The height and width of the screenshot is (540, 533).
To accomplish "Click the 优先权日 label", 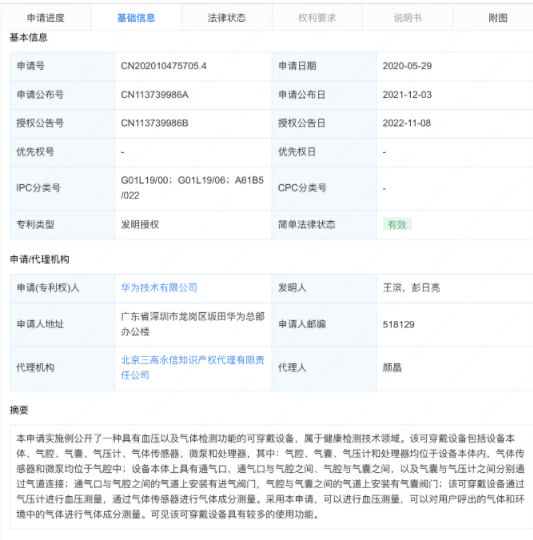I will (297, 152).
